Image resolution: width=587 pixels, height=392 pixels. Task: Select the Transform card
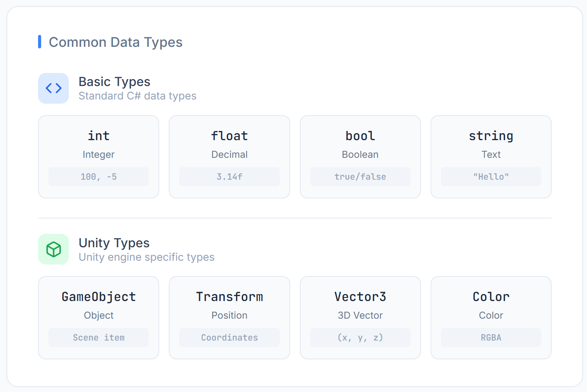[229, 318]
